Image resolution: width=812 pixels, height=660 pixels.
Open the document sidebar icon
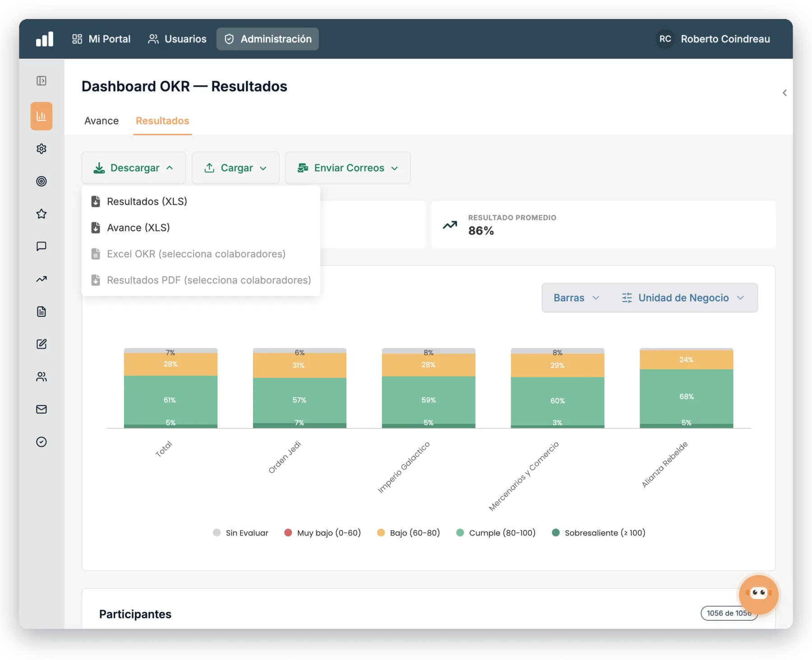(42, 312)
